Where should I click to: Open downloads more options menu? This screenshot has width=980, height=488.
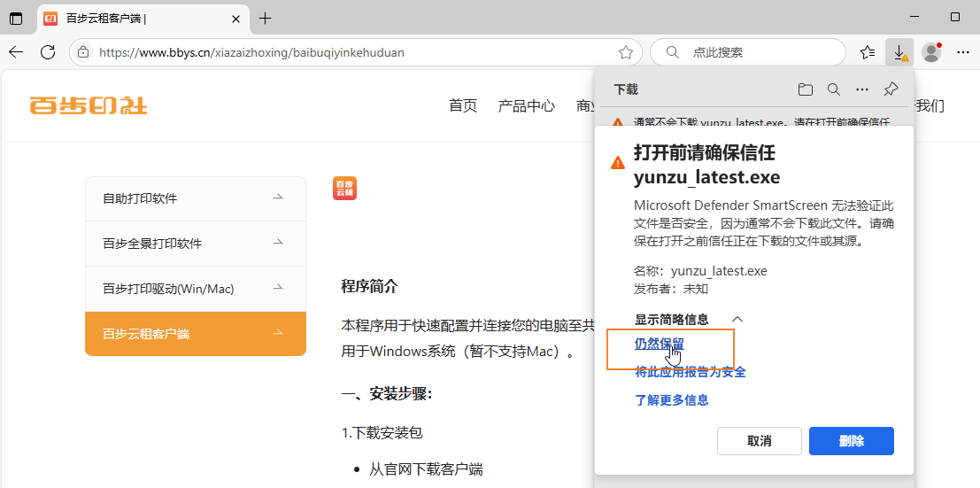pyautogui.click(x=861, y=89)
